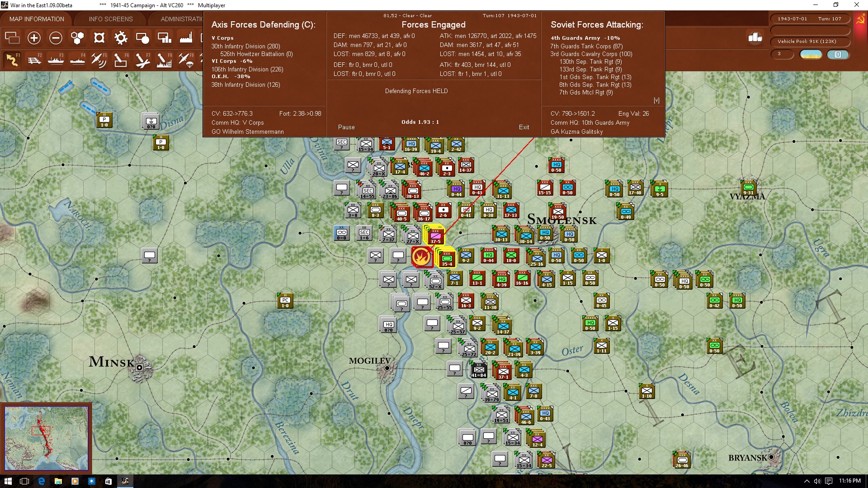This screenshot has height=488, width=868.
Task: Click the factory icon in toolbar
Action: pyautogui.click(x=186, y=38)
